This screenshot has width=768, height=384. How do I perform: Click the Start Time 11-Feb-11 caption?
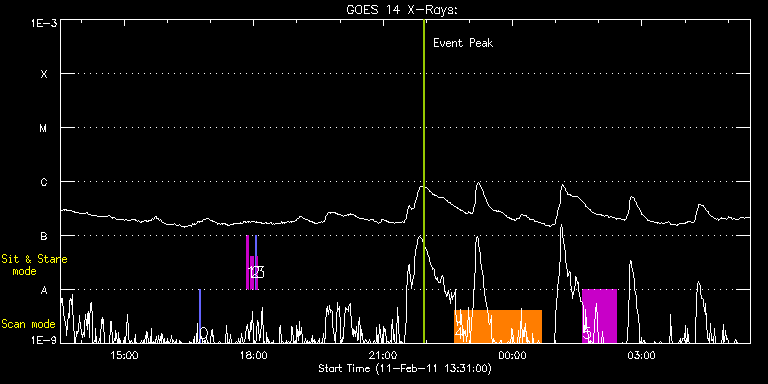click(x=405, y=368)
